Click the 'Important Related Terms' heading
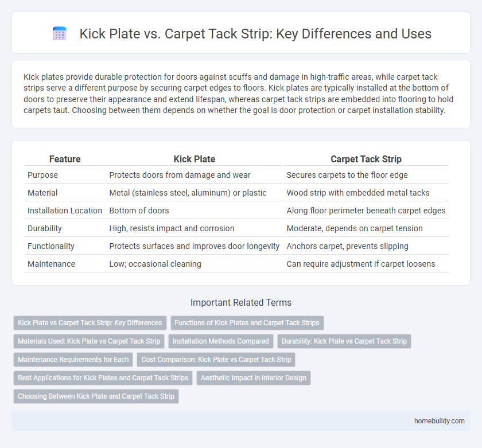 pos(241,303)
